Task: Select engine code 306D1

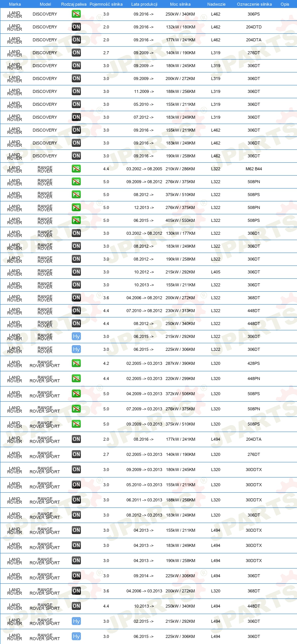Action: tap(254, 233)
